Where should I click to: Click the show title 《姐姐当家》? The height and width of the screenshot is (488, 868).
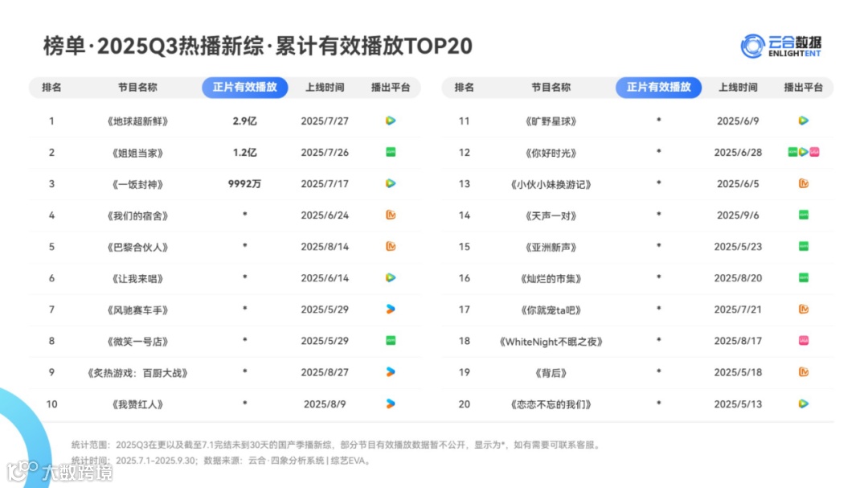coord(137,153)
